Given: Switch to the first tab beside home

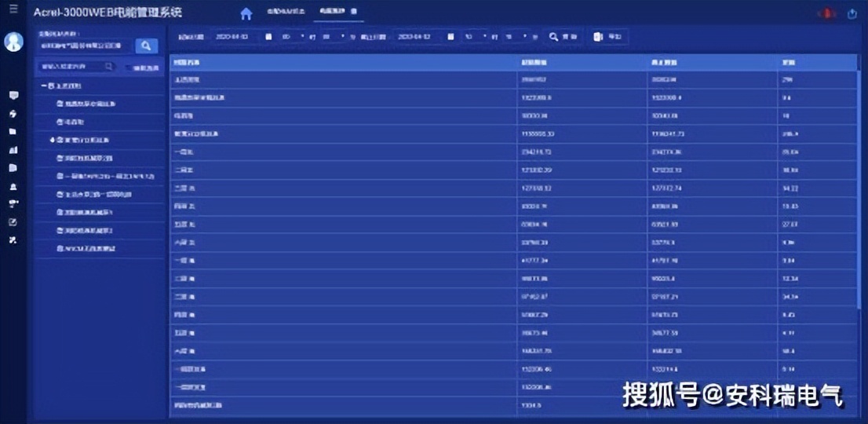Looking at the screenshot, I should pyautogui.click(x=286, y=12).
